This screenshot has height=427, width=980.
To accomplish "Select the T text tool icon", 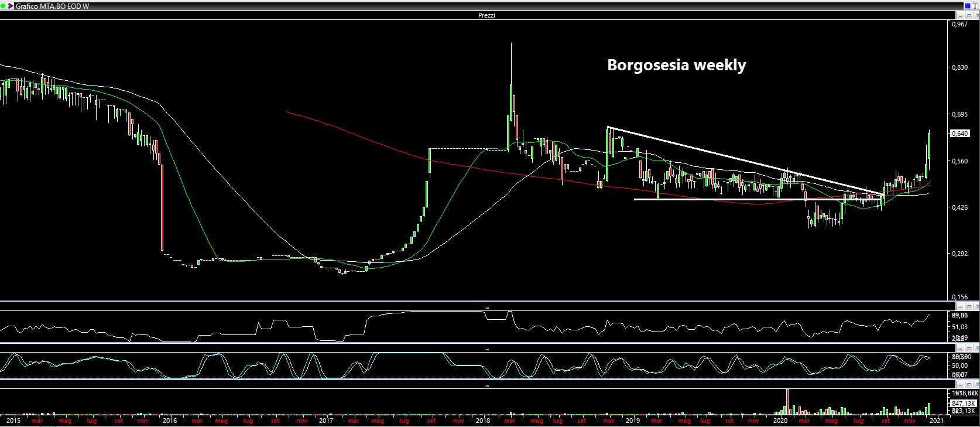I will point(975,6).
